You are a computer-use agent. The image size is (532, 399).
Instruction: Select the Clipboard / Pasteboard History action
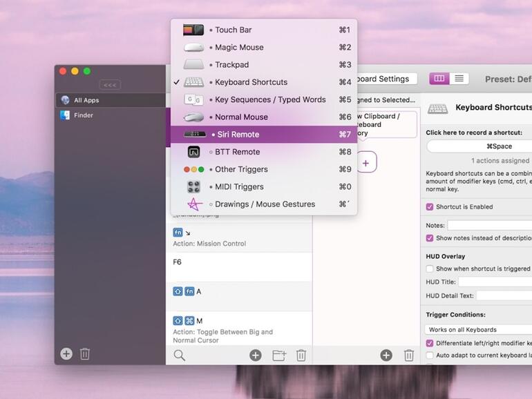(387, 124)
